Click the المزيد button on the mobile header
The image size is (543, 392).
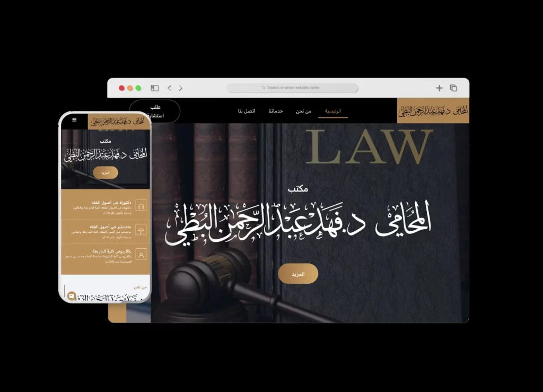107,172
